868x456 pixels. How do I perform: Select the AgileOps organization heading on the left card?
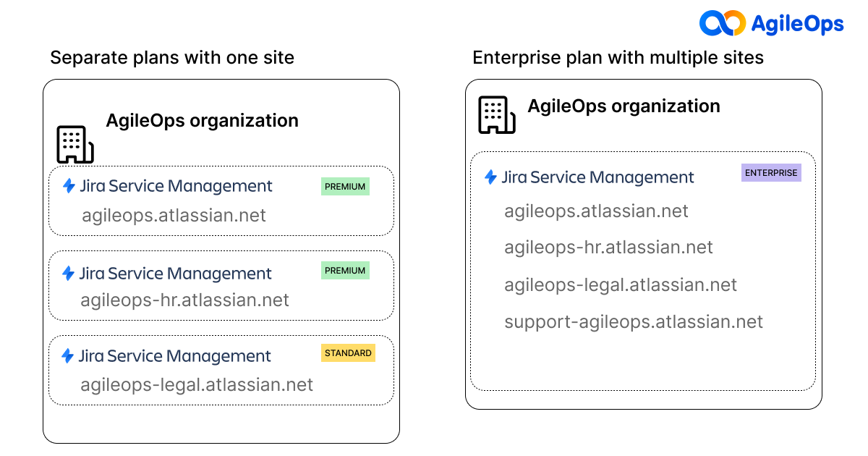click(203, 120)
